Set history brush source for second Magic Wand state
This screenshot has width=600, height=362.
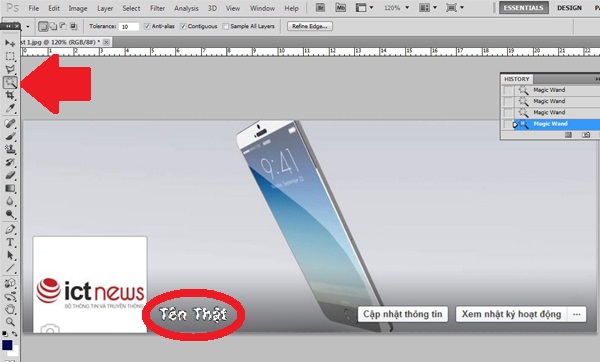point(508,101)
